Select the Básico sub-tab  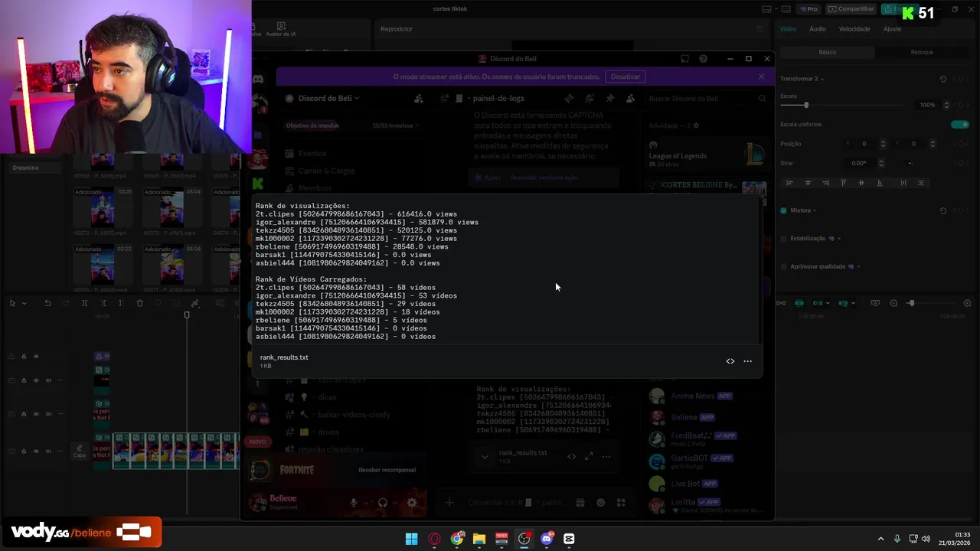(828, 52)
